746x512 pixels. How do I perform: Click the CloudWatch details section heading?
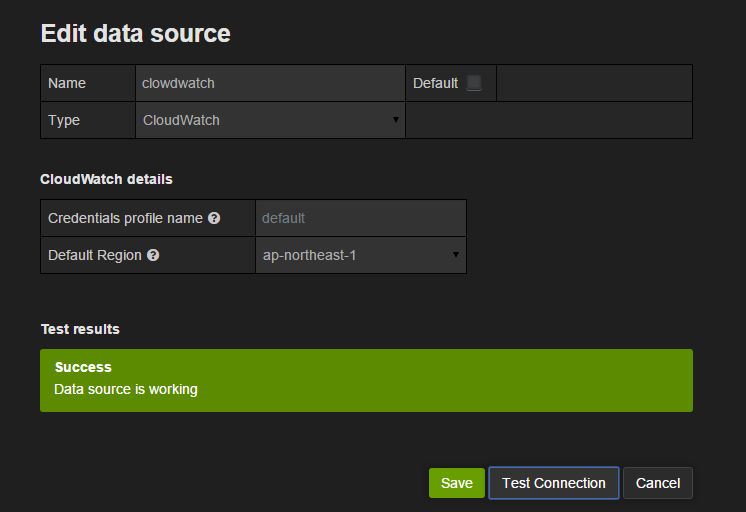point(106,179)
